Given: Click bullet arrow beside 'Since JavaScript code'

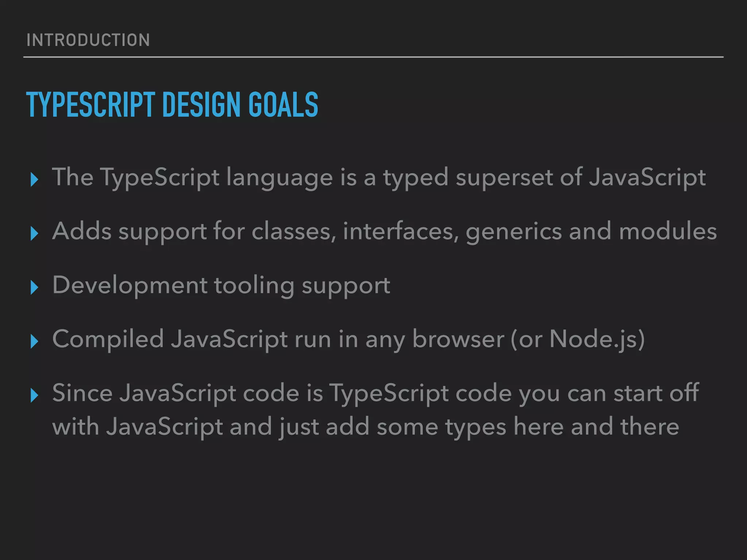Looking at the screenshot, I should click(35, 396).
